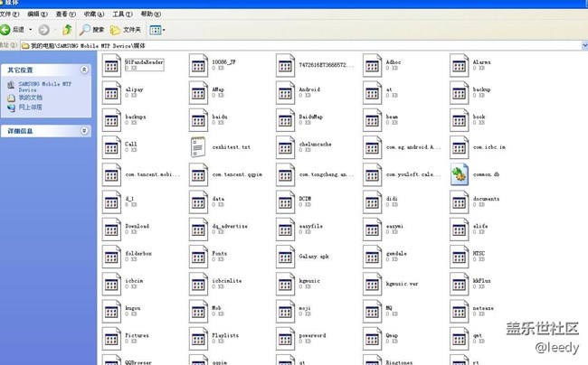Open the Views dropdown in toolbar
The image size is (588, 365).
156,30
